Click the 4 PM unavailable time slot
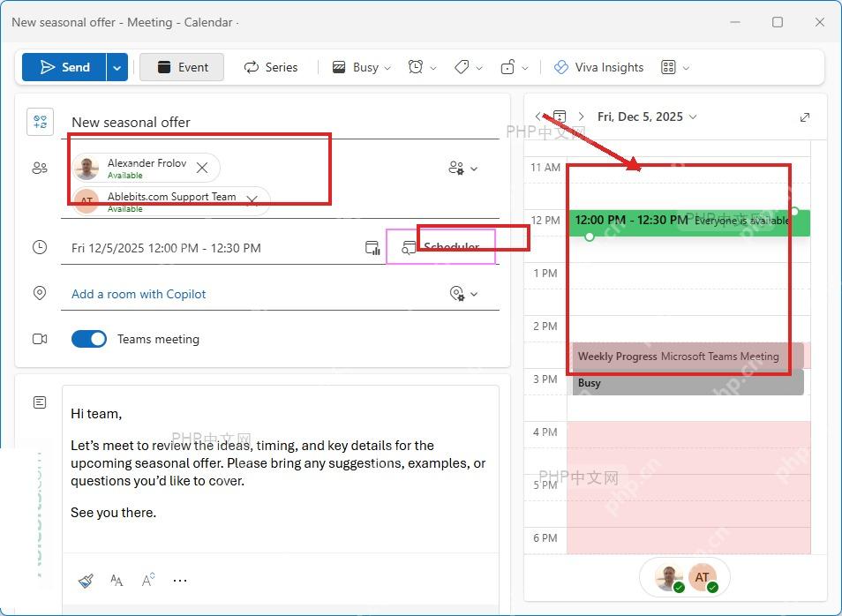Screen dimensions: 842x616 [689, 434]
